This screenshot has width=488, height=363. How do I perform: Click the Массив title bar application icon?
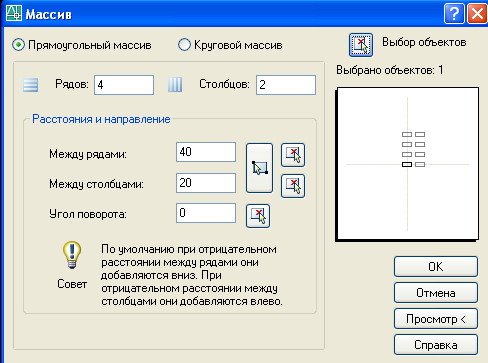(x=14, y=14)
